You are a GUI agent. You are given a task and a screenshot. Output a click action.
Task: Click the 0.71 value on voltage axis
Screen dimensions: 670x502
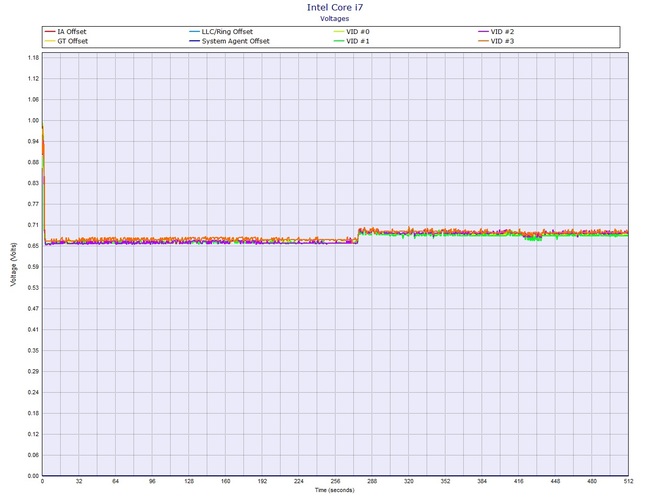[x=33, y=225]
